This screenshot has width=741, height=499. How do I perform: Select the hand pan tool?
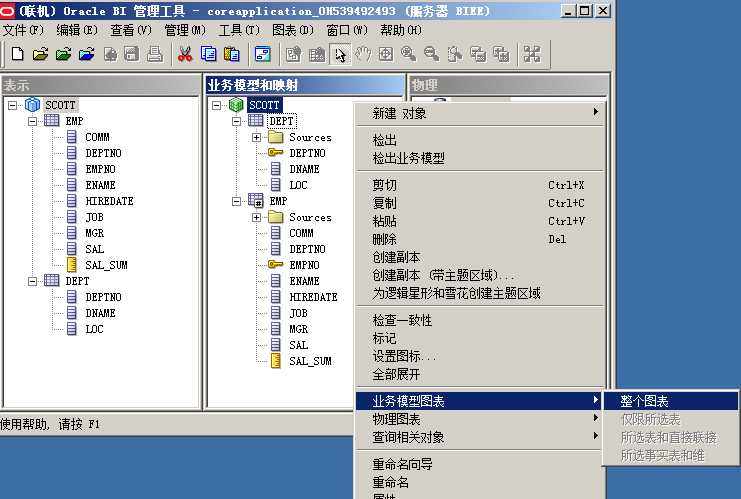point(363,54)
